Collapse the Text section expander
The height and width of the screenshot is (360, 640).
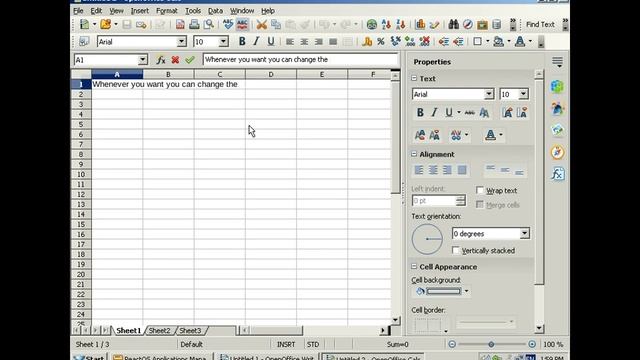click(414, 78)
